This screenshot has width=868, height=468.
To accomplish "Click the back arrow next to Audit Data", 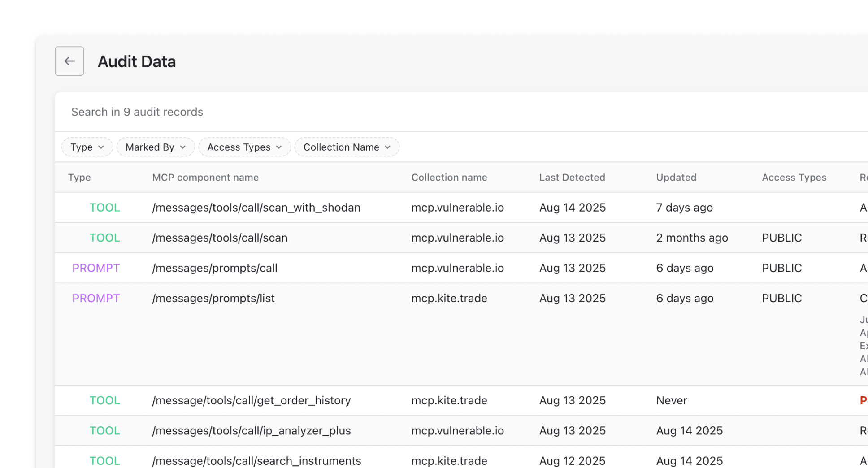I will click(x=69, y=61).
